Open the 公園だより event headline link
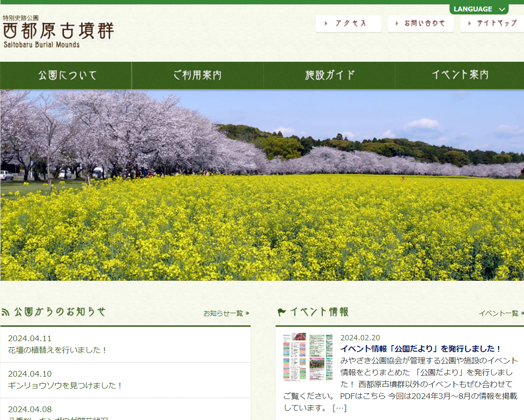The width and height of the screenshot is (524, 420). [421, 349]
